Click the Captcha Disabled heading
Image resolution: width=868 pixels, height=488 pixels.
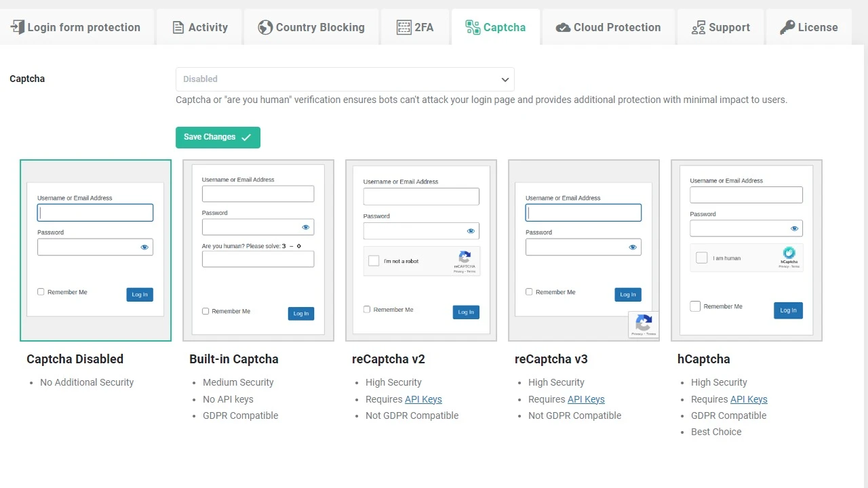point(75,359)
